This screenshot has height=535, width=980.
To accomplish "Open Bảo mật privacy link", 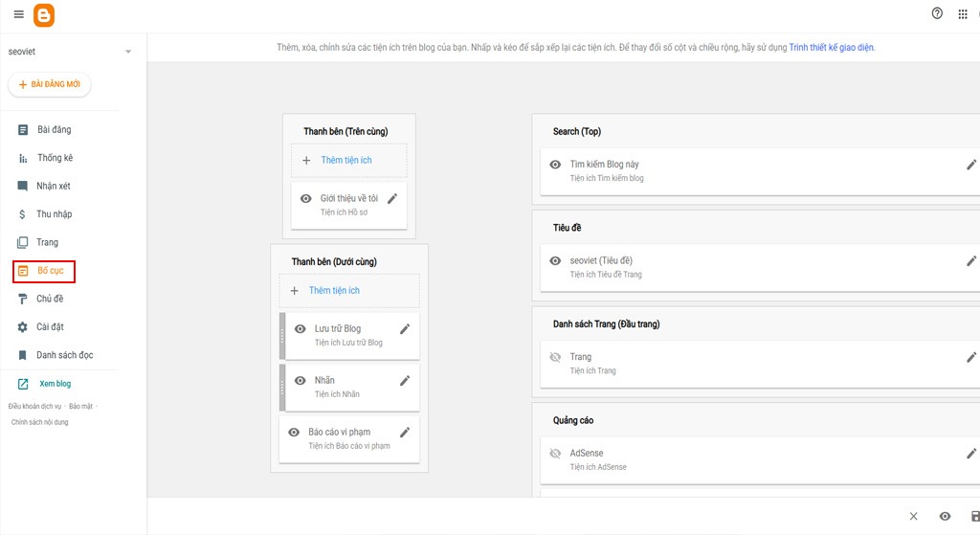I will [80, 406].
